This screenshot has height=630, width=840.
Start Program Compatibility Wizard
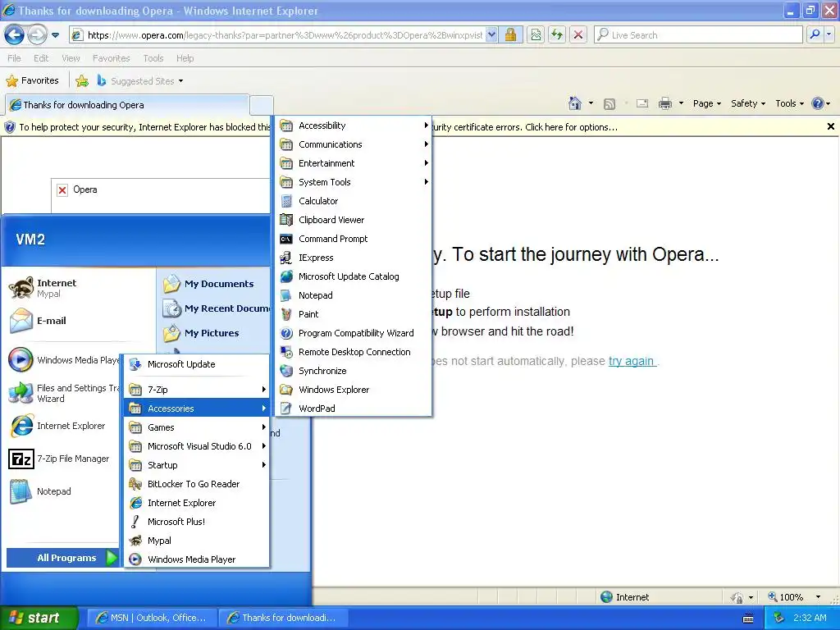tap(353, 333)
